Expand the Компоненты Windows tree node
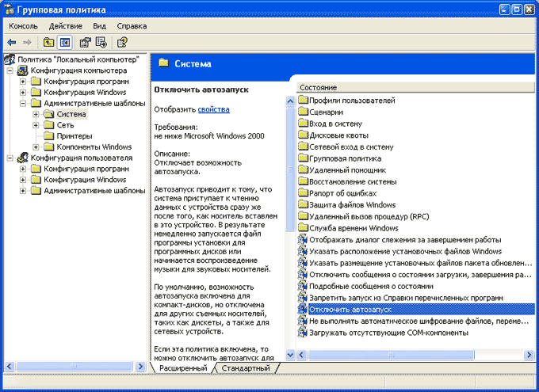The image size is (539, 392). pos(36,147)
